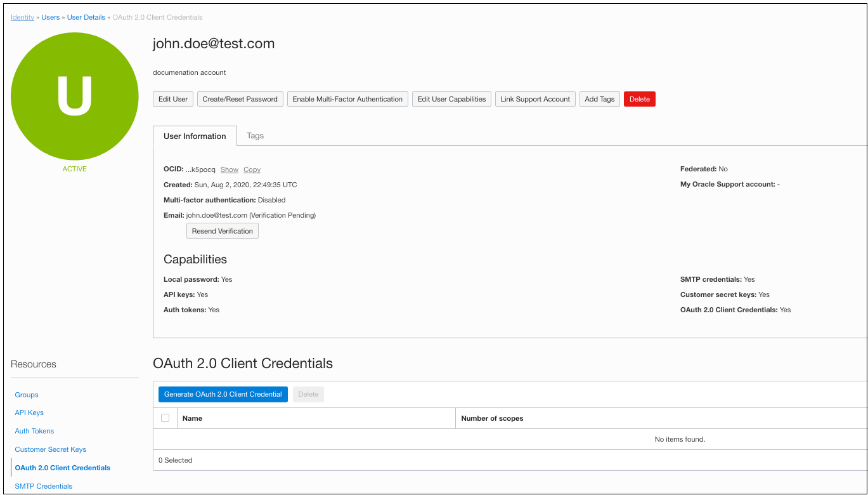Open SMTP Credentials resource page

[x=43, y=485]
